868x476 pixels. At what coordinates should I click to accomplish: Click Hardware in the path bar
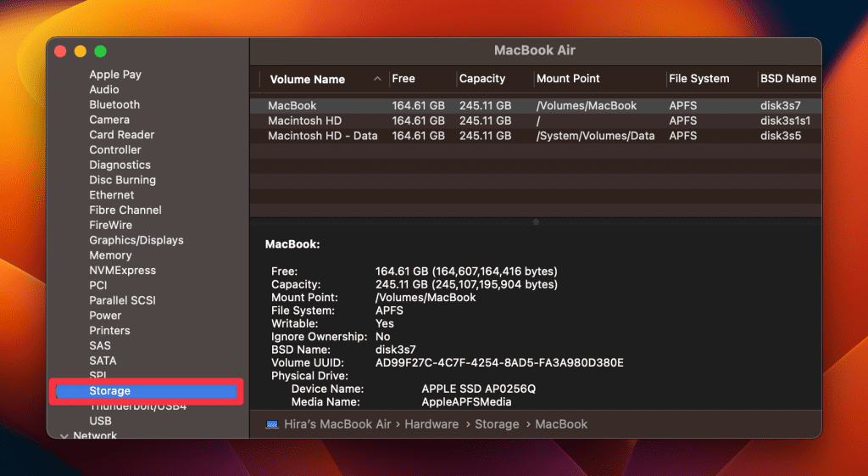click(x=431, y=424)
